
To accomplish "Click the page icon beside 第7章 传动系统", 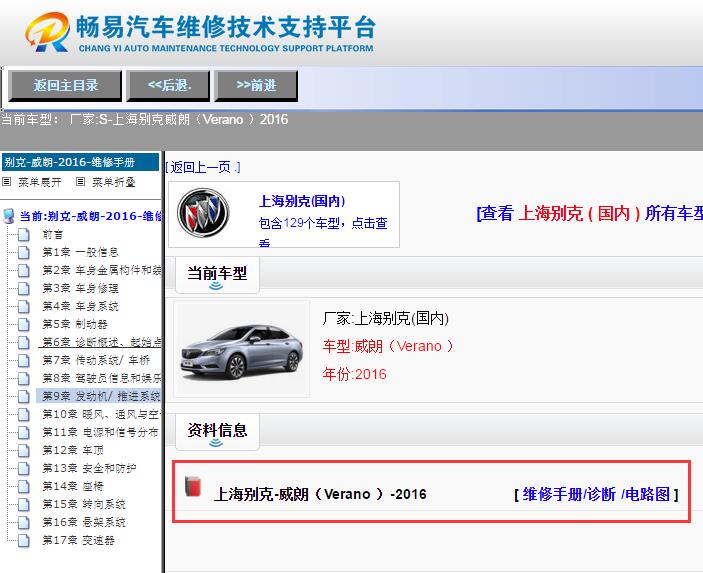I will click(x=24, y=360).
